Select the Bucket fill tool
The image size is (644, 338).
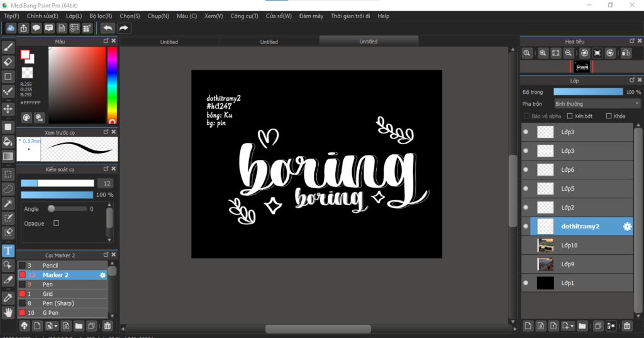click(8, 142)
